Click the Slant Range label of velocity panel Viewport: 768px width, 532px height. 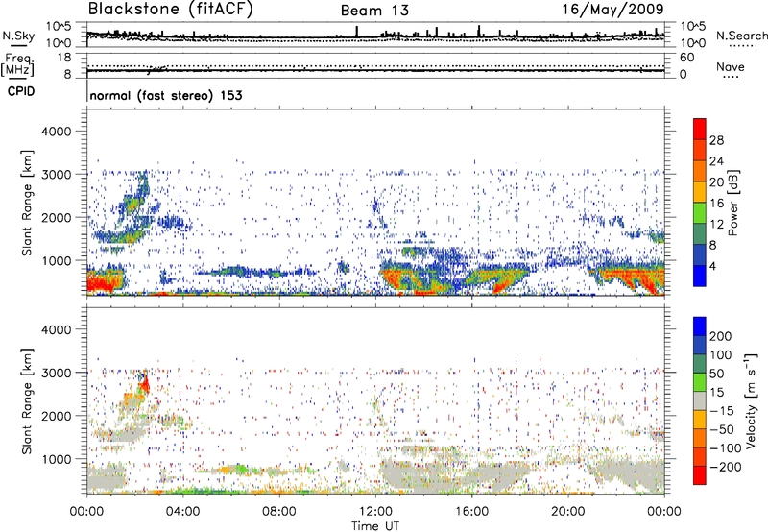pyautogui.click(x=27, y=401)
